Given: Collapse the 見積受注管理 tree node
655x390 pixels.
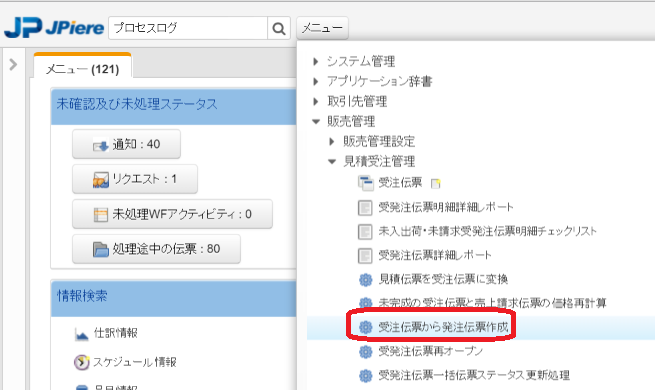Looking at the screenshot, I should pyautogui.click(x=332, y=162).
